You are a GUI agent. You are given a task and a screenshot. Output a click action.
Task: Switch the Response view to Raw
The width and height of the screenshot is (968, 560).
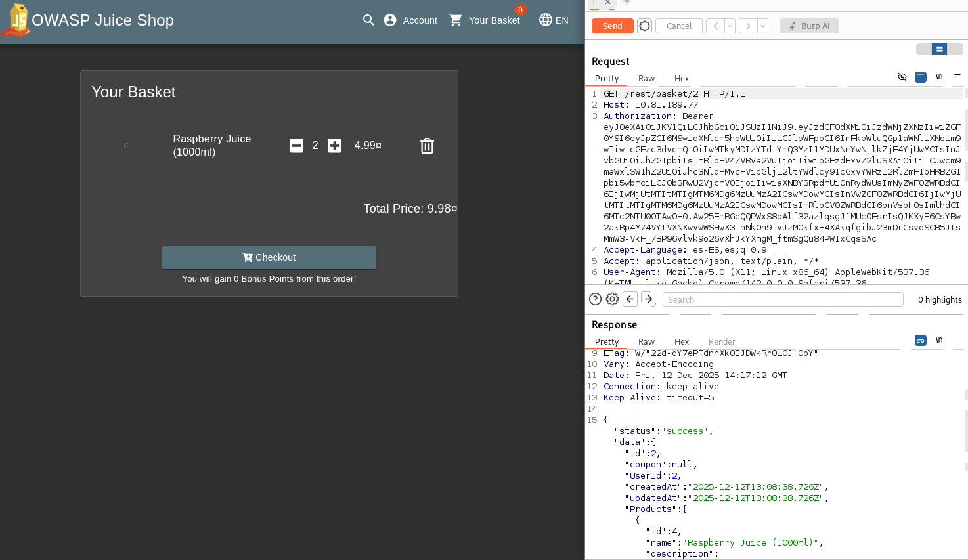pyautogui.click(x=646, y=342)
